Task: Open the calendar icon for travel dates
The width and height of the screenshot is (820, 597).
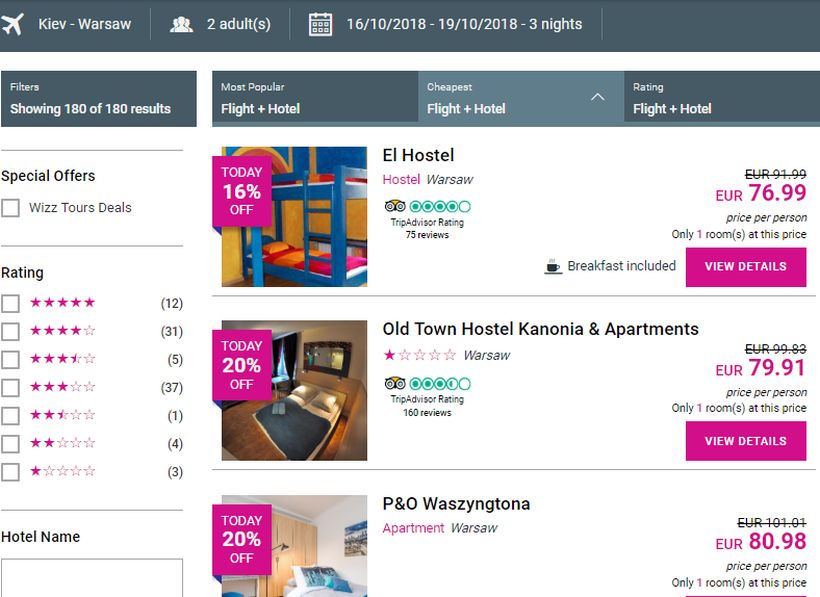Action: tap(320, 24)
